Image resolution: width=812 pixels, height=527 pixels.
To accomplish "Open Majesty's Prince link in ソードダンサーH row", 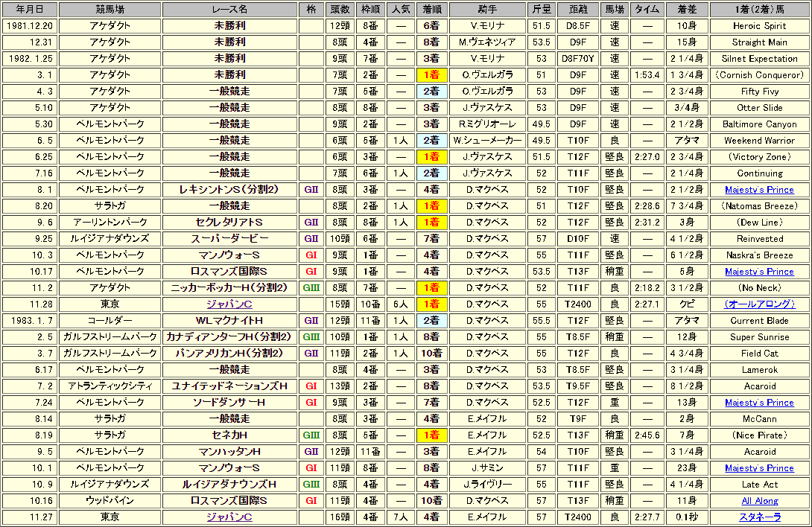I will click(x=759, y=402).
